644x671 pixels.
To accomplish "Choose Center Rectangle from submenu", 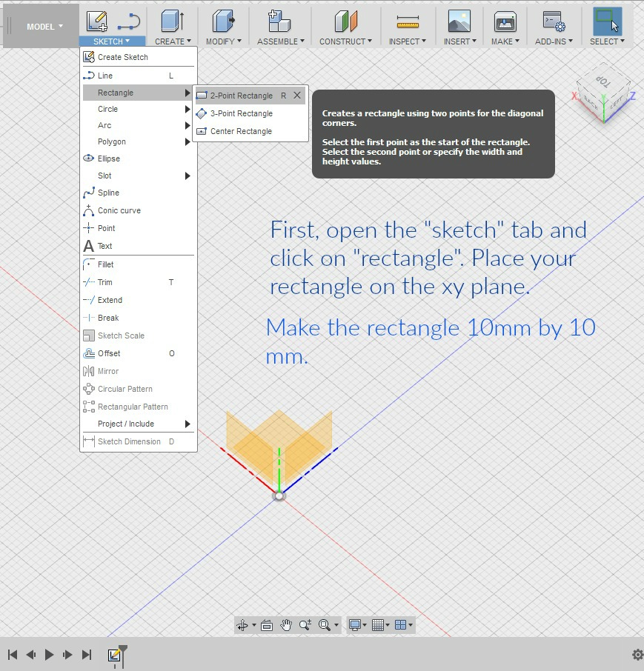I will [x=241, y=131].
